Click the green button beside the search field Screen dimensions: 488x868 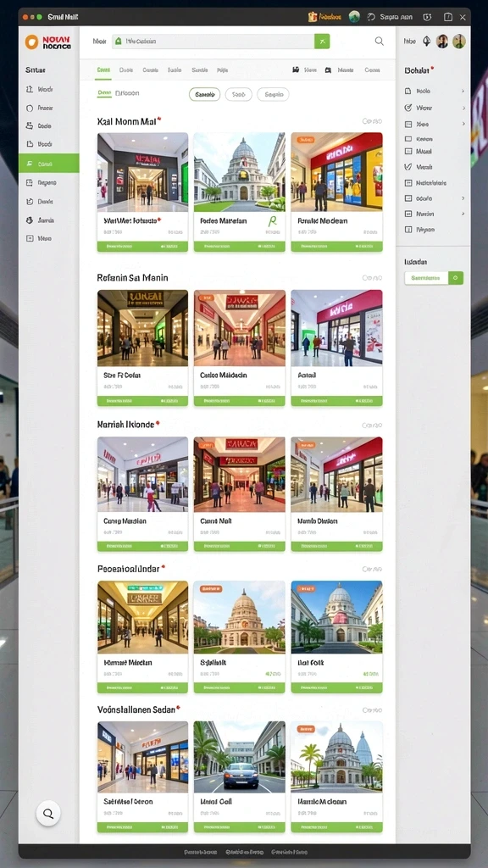[322, 41]
